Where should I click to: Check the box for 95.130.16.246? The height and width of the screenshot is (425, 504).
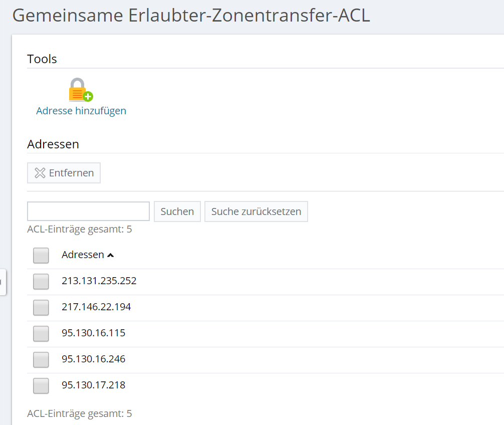pos(41,359)
